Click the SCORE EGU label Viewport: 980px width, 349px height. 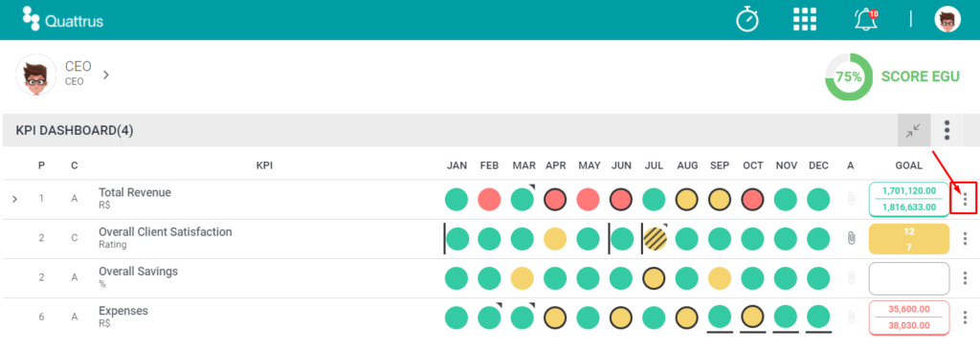click(920, 76)
